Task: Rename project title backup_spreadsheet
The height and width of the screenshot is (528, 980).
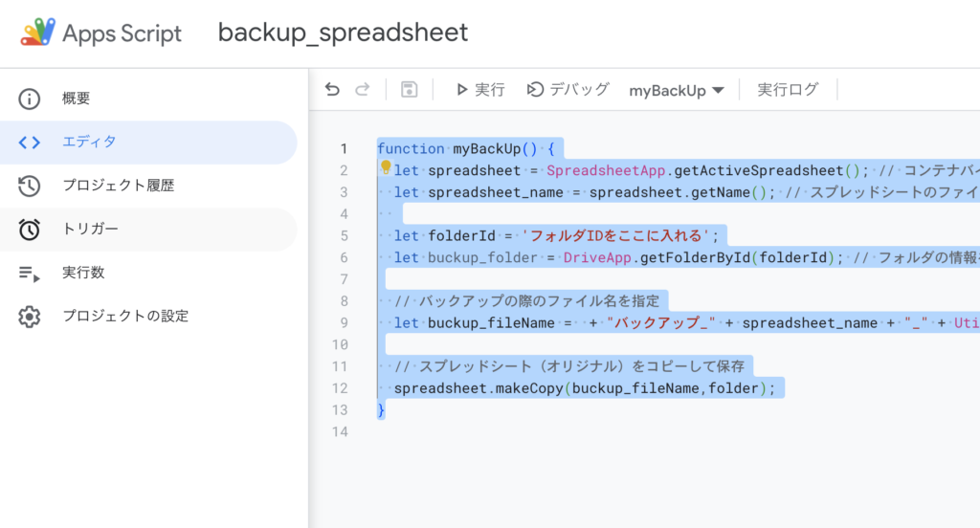Action: (343, 33)
